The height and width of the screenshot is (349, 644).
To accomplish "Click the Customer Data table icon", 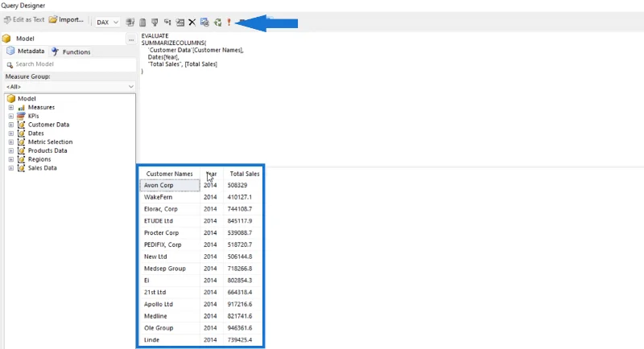I will [x=22, y=125].
